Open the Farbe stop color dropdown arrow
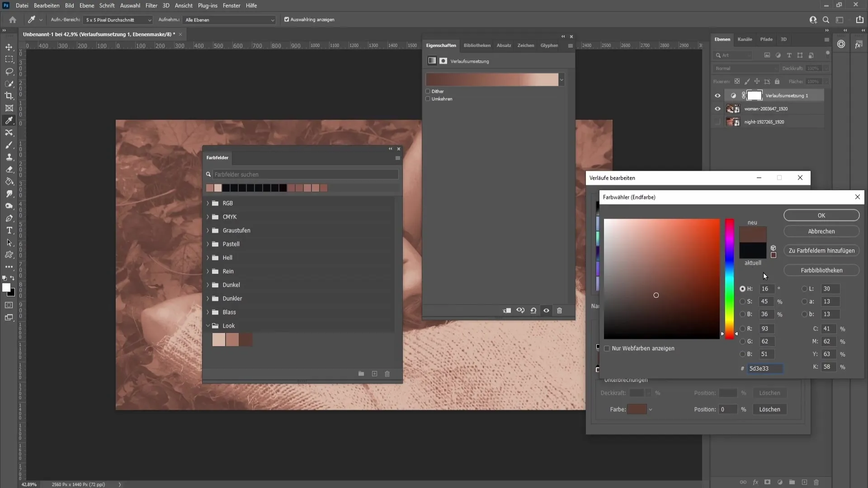This screenshot has width=868, height=488. (651, 410)
